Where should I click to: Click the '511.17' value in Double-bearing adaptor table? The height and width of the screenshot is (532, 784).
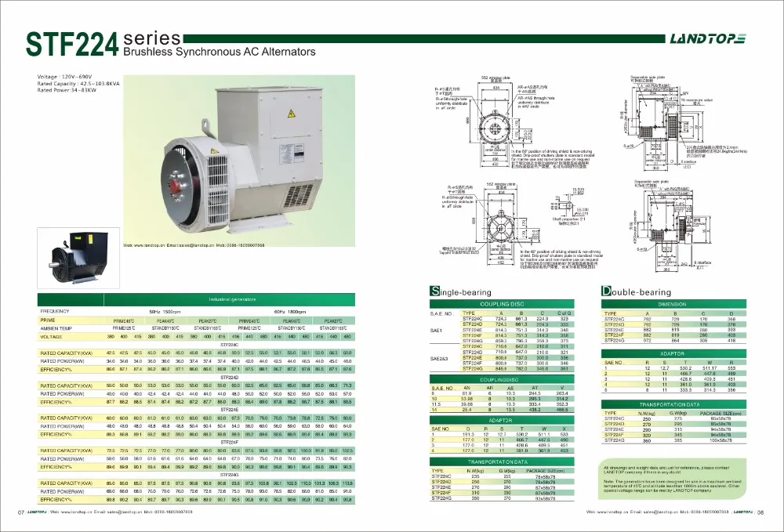pyautogui.click(x=709, y=368)
